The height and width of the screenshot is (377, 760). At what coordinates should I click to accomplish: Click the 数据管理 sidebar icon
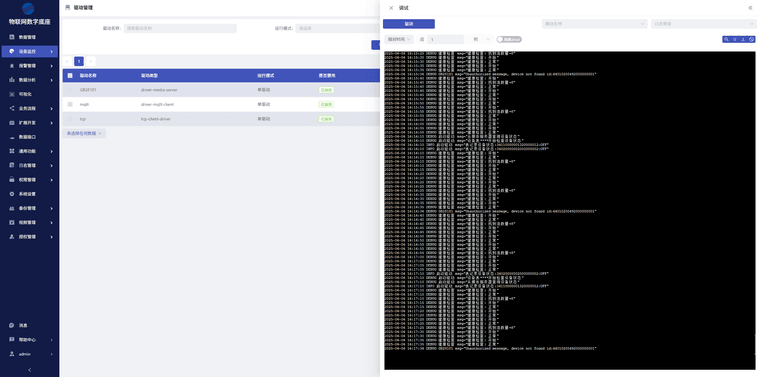[x=12, y=37]
